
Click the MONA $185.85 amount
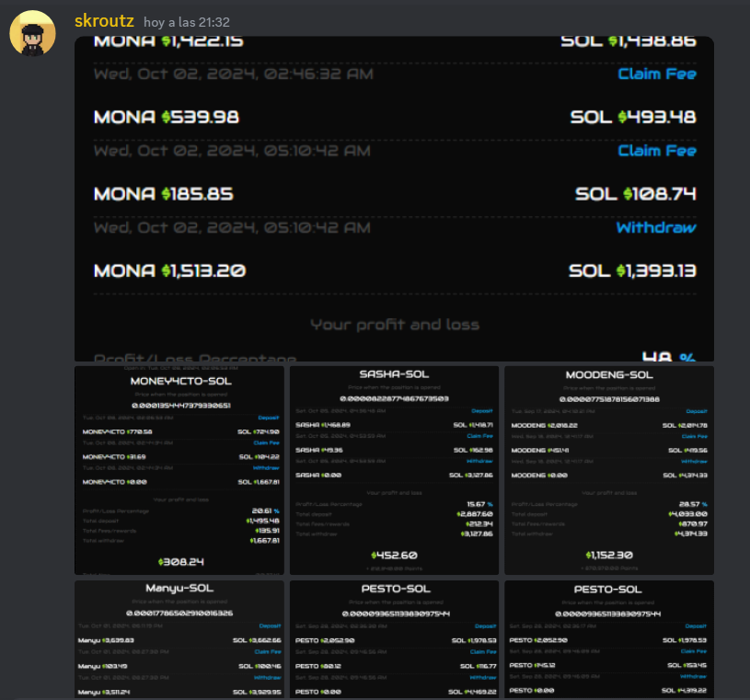pos(164,194)
